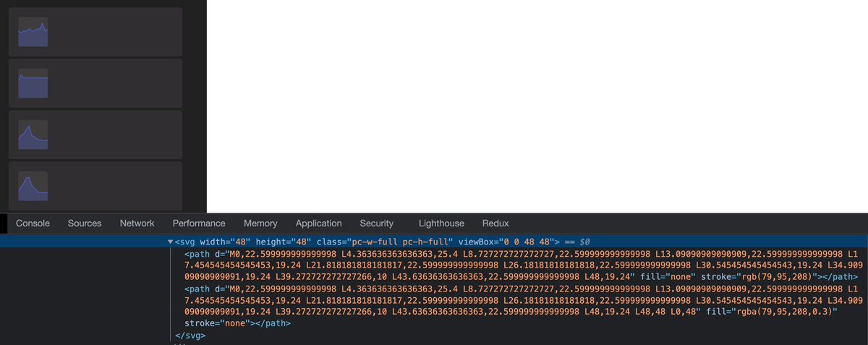Click the stroke="none" attribute on second path
The height and width of the screenshot is (345, 868).
point(216,323)
